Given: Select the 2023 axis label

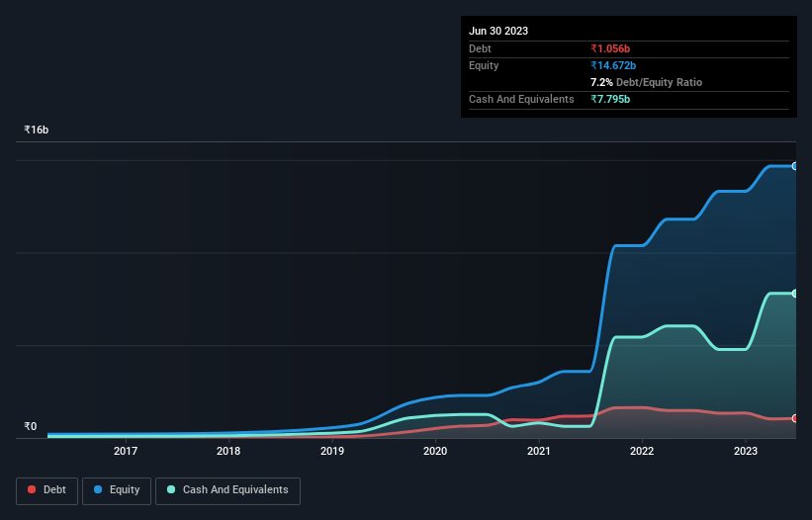Looking at the screenshot, I should point(745,451).
